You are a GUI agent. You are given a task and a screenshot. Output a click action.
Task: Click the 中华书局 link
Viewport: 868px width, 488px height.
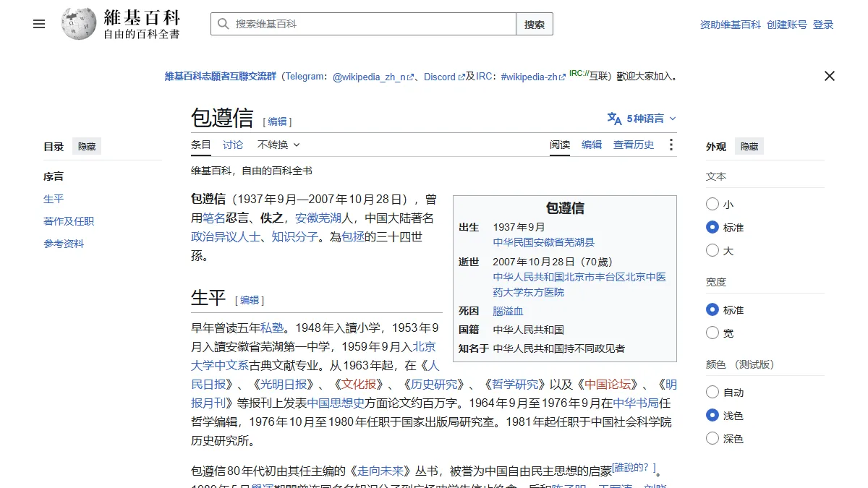point(637,403)
